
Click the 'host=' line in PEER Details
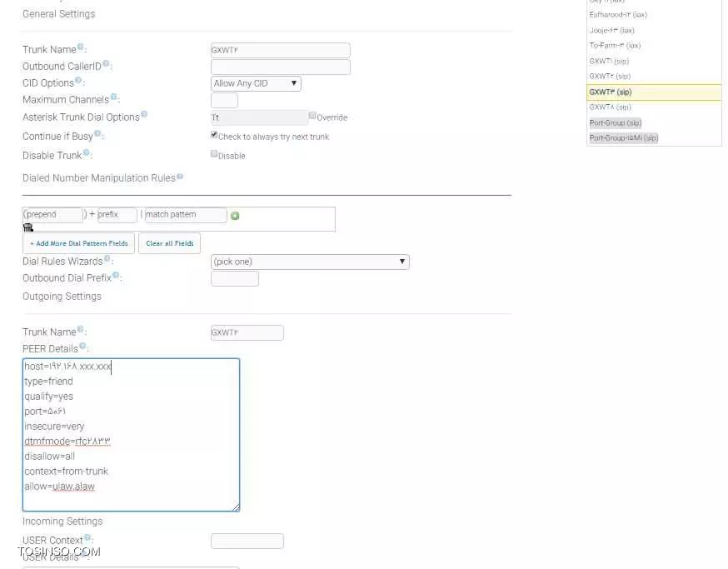[x=67, y=367]
